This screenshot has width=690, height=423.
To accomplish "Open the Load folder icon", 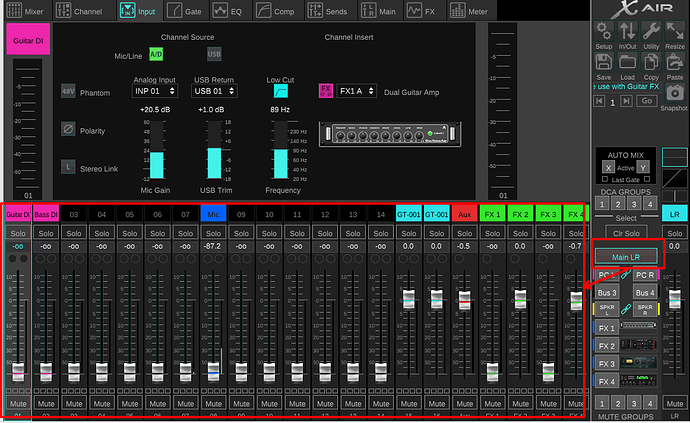I will [627, 63].
